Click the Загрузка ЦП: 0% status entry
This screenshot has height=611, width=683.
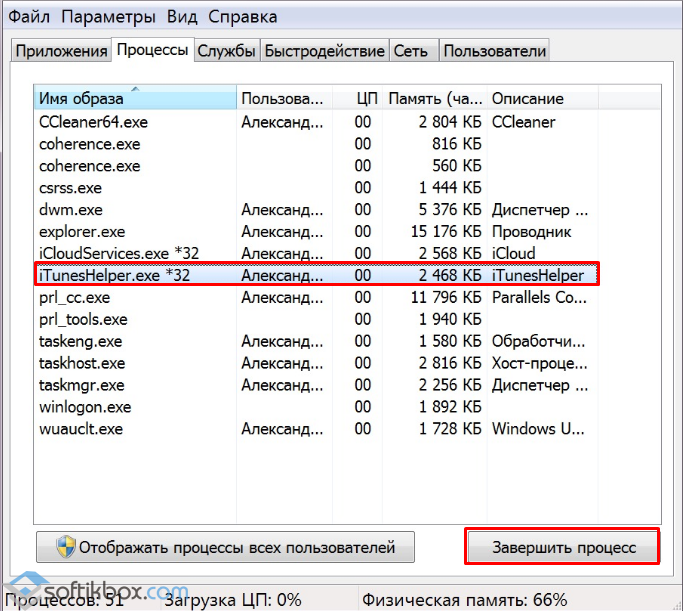[x=233, y=600]
